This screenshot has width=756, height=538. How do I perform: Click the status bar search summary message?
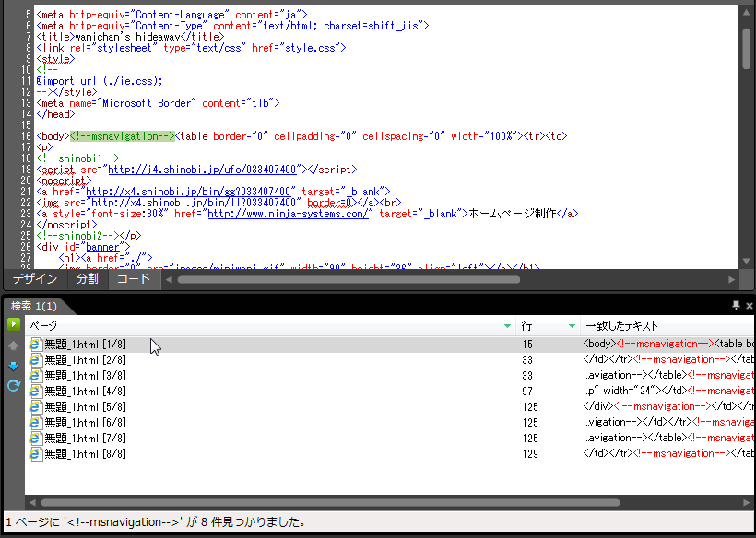(x=155, y=522)
